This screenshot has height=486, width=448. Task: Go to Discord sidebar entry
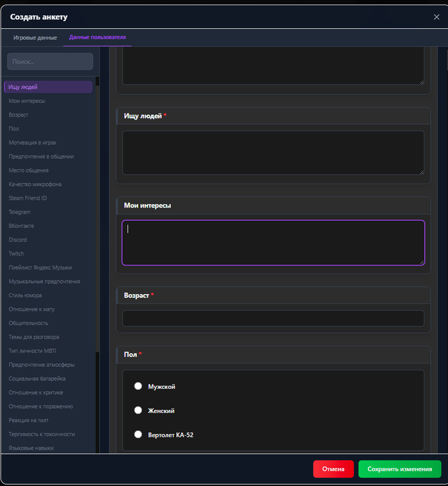(x=18, y=240)
